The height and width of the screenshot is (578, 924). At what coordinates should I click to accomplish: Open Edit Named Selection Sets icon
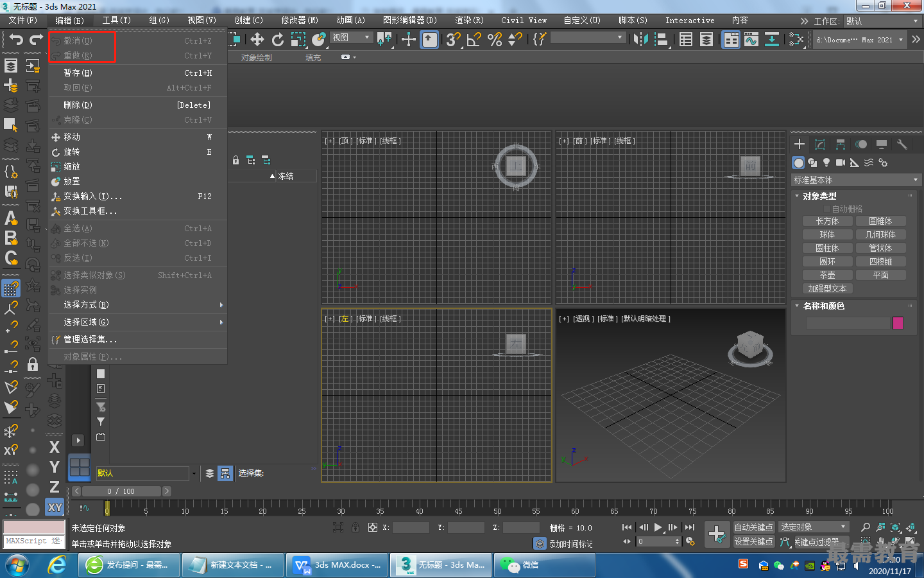540,40
